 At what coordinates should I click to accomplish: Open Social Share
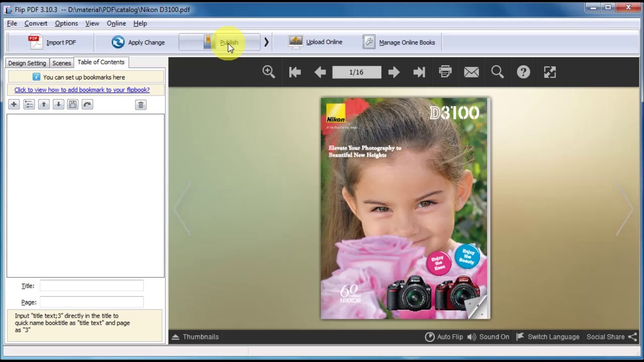[612, 337]
